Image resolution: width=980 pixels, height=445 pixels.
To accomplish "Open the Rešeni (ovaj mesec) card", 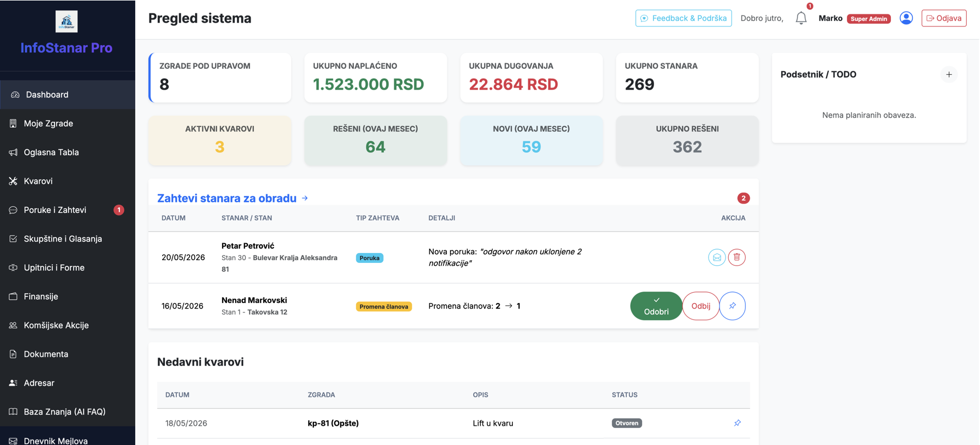I will 375,140.
